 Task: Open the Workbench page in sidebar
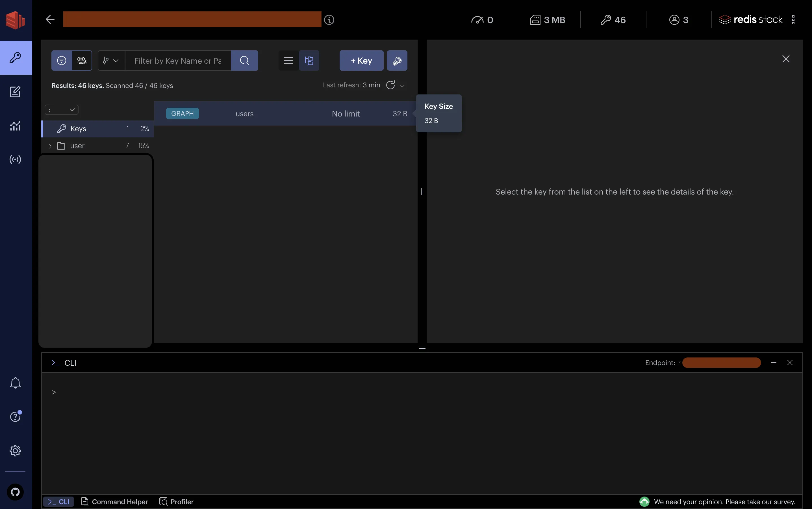pos(15,92)
